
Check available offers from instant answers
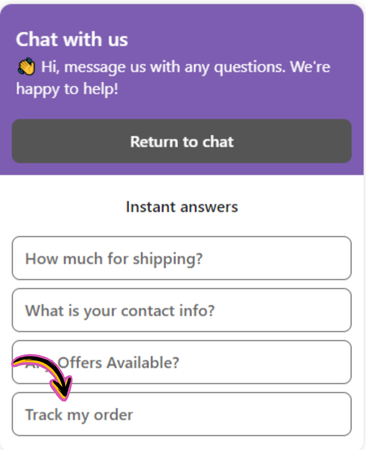[182, 362]
